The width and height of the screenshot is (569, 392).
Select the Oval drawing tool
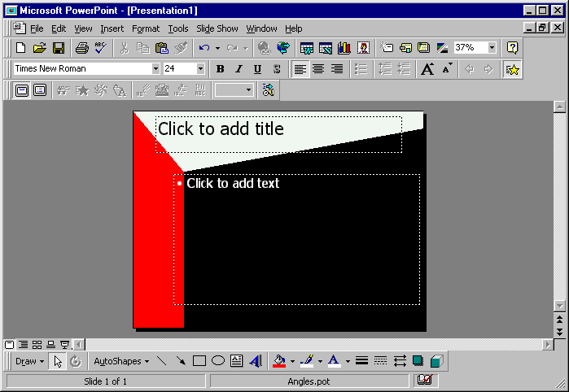(x=218, y=361)
